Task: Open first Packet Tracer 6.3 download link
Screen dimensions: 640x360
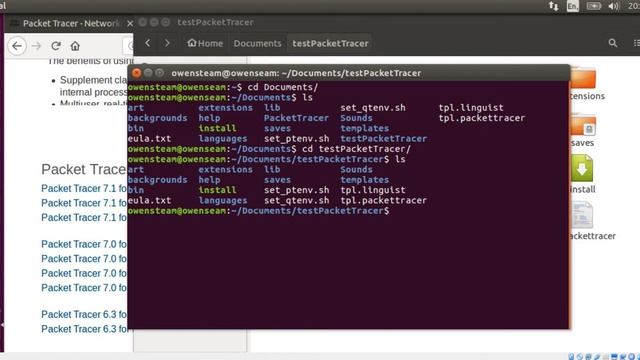Action: click(x=84, y=314)
